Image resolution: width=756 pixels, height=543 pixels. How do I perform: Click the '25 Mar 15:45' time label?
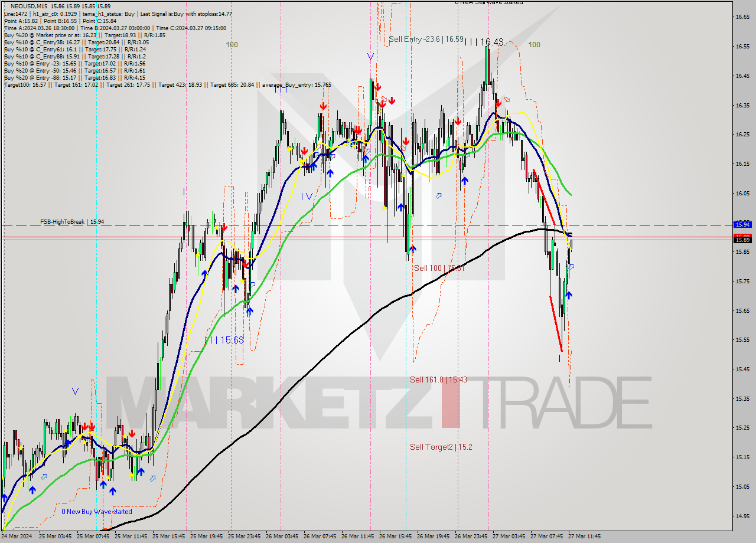(x=168, y=537)
